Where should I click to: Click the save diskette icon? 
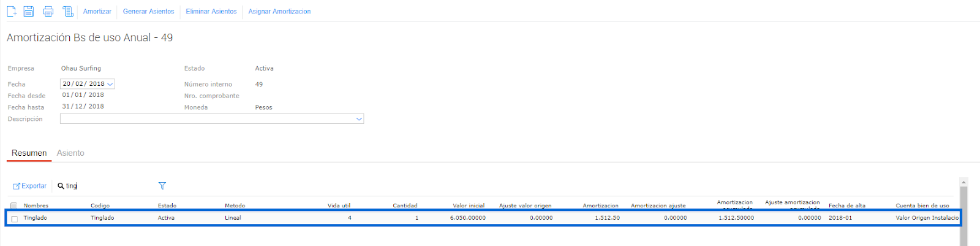click(x=29, y=11)
